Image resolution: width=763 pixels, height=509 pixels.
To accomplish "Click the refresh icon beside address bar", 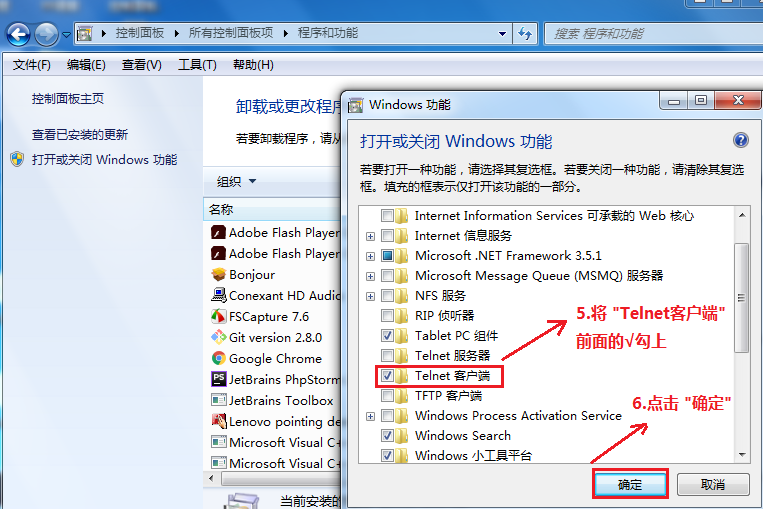I will click(525, 34).
